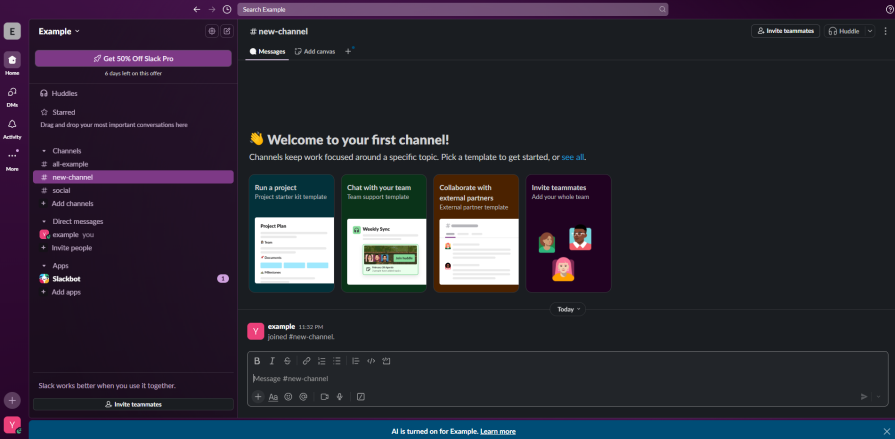Navigate forward in history
Viewport: 895px width, 439px height.
tap(212, 9)
